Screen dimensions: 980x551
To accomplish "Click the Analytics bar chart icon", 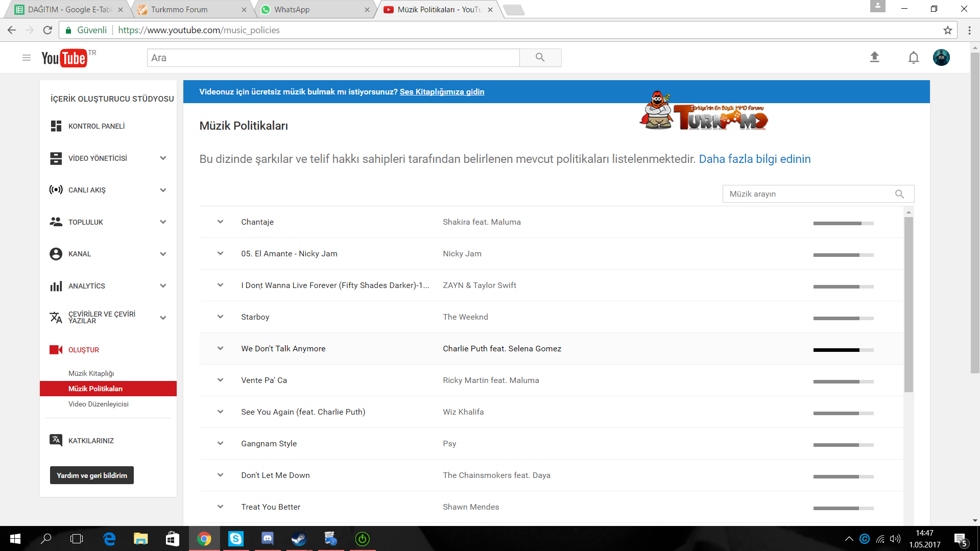I will click(x=56, y=286).
